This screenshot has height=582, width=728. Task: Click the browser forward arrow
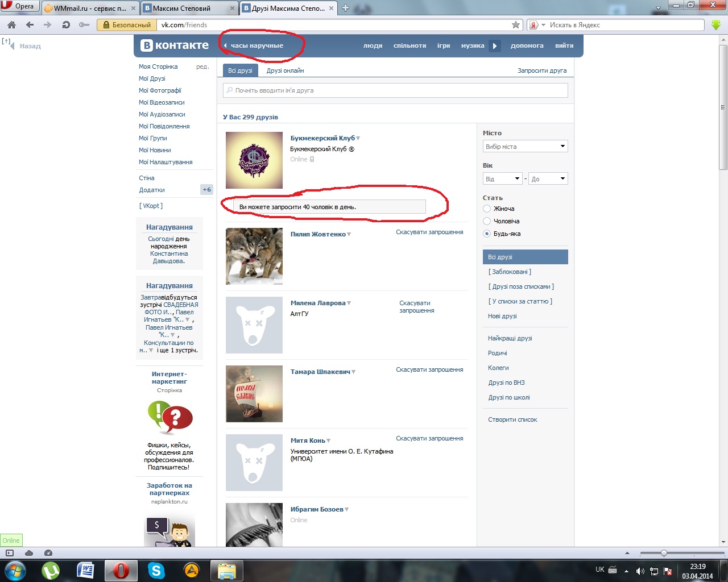[x=48, y=25]
